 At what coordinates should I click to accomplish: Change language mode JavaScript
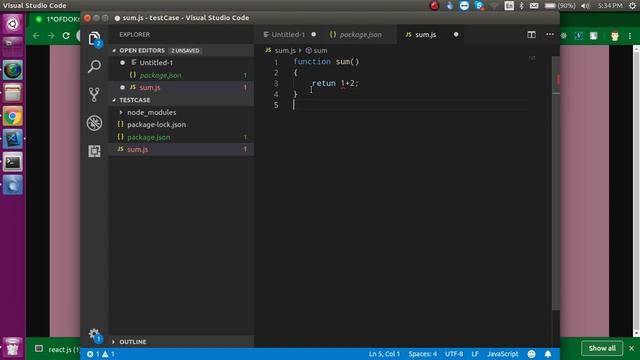502,354
